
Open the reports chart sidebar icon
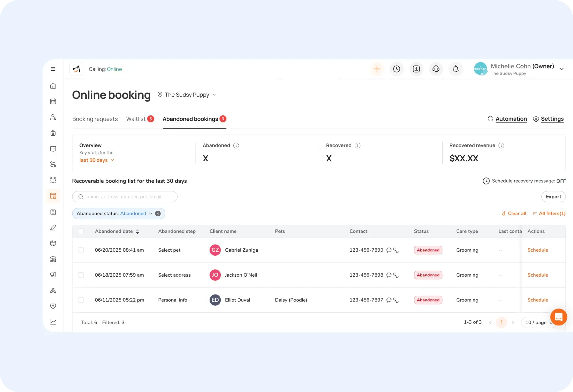(x=53, y=322)
